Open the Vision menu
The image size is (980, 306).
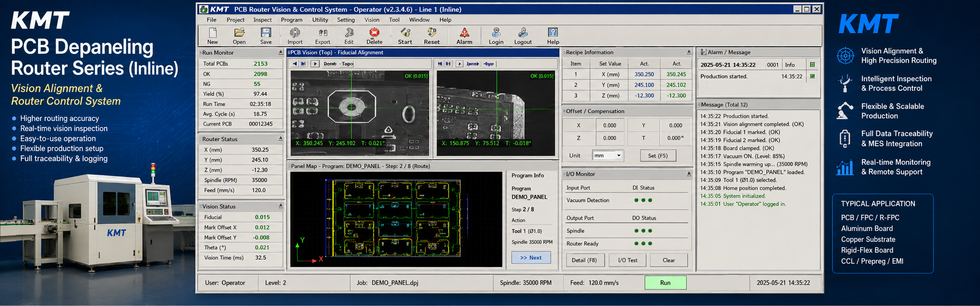tap(372, 20)
